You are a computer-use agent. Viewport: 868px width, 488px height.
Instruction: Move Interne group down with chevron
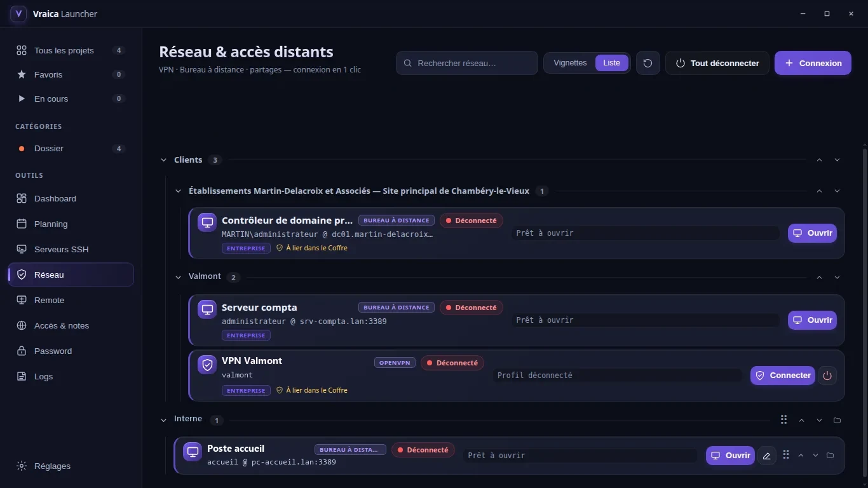click(819, 420)
